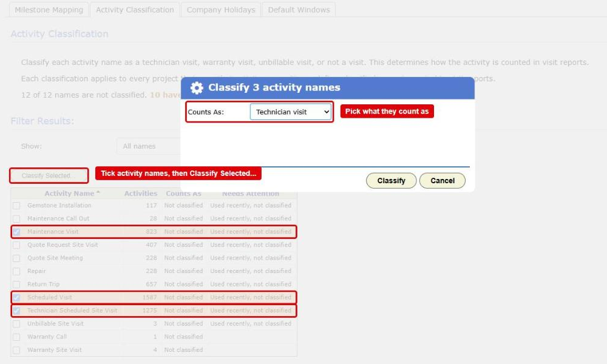Open the Activity Classification tab
607x364 pixels.
pos(135,10)
